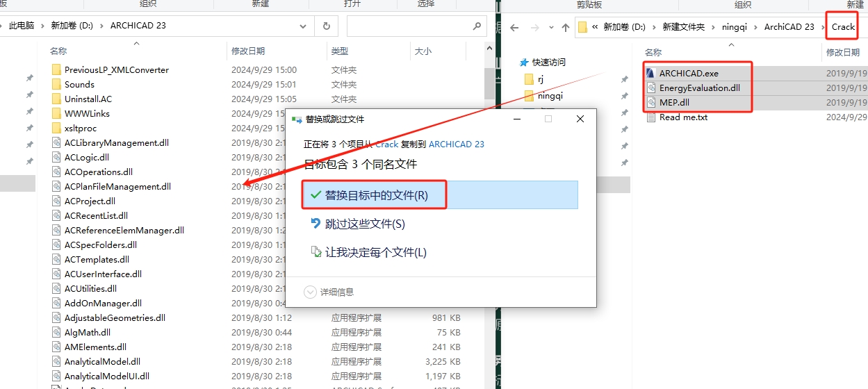Click the ARCHICAD.exe application file icon
868x389 pixels.
coord(650,73)
